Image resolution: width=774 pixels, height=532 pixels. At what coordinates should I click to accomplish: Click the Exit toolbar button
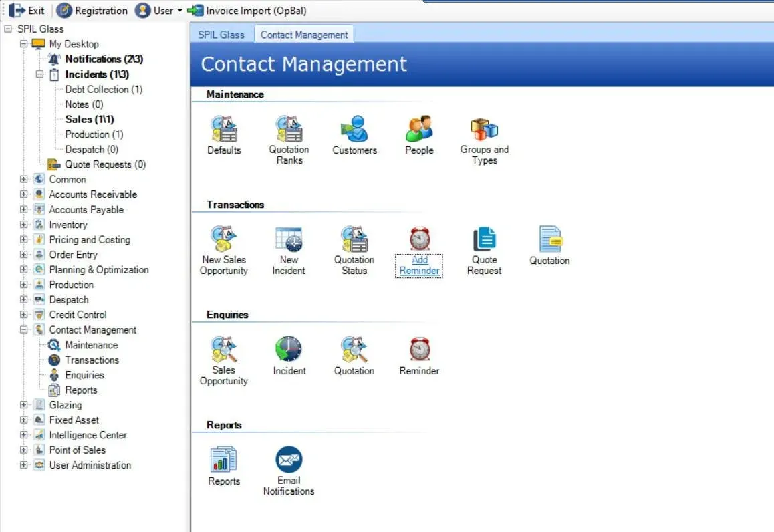tap(27, 11)
